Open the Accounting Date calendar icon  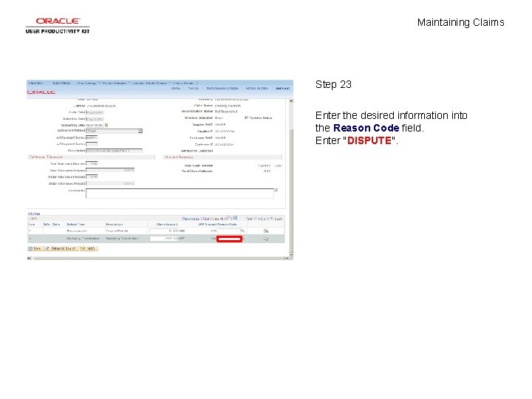coord(106,125)
